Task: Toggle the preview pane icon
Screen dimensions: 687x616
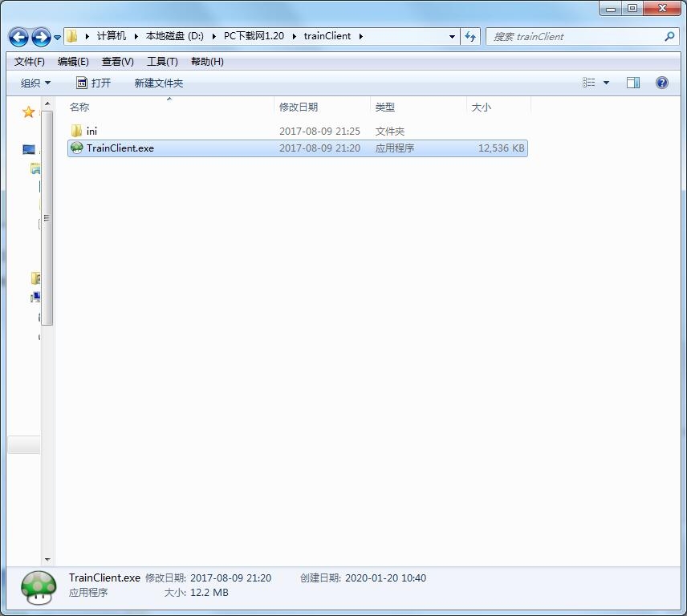Action: point(632,83)
